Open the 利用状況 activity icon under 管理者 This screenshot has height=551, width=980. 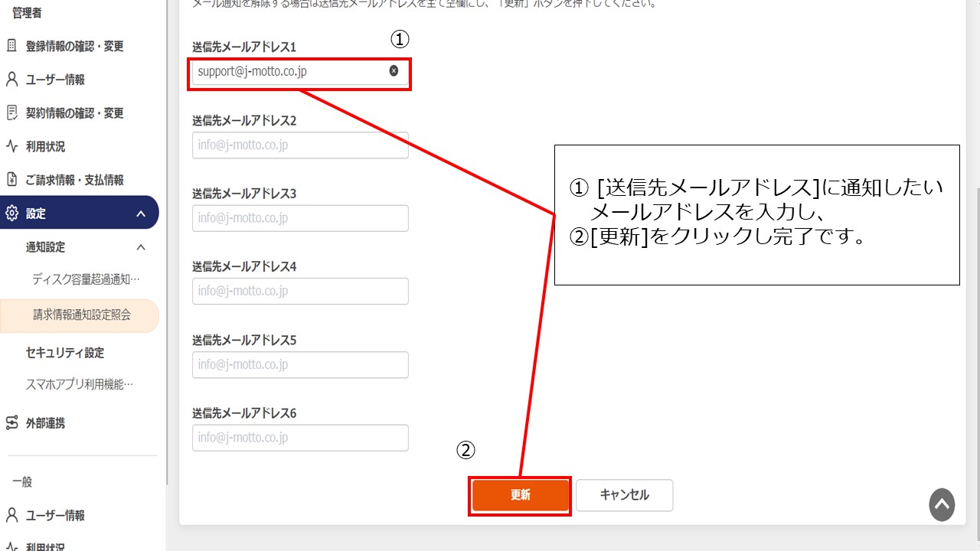pyautogui.click(x=11, y=146)
